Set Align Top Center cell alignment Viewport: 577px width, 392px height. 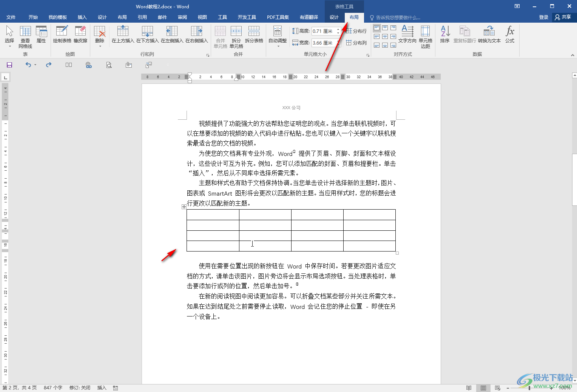385,28
